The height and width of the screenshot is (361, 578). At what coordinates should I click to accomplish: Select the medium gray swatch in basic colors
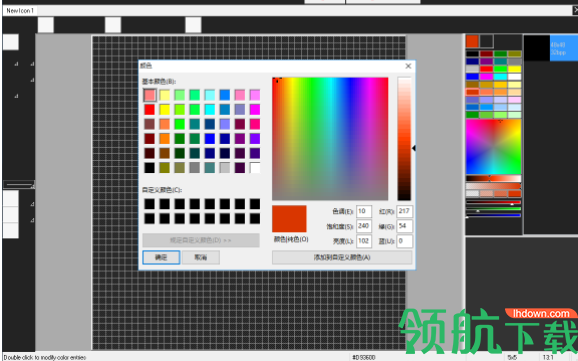tap(195, 168)
